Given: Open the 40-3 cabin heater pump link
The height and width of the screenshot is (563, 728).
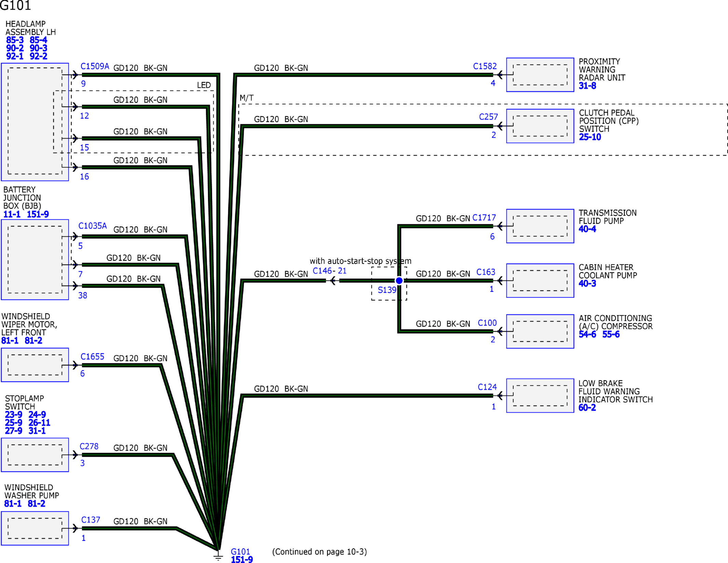Looking at the screenshot, I should [x=587, y=284].
